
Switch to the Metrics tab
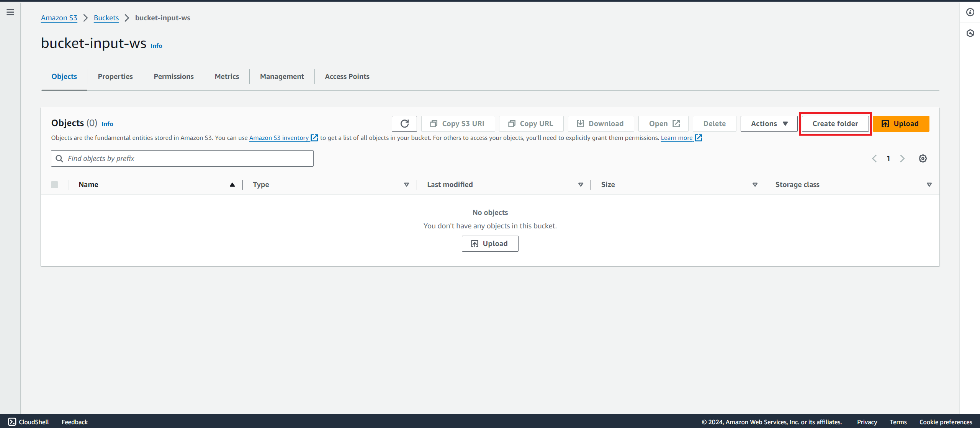pos(227,77)
